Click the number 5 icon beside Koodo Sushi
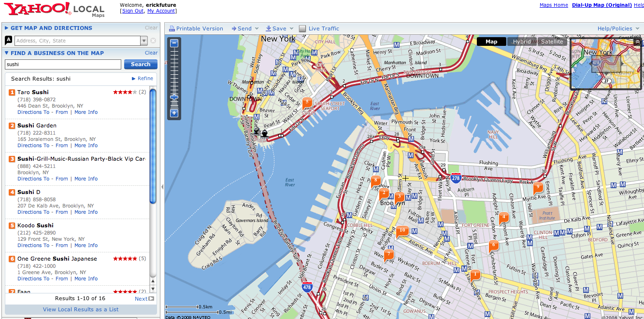Image resolution: width=644 pixels, height=319 pixels. (x=12, y=225)
